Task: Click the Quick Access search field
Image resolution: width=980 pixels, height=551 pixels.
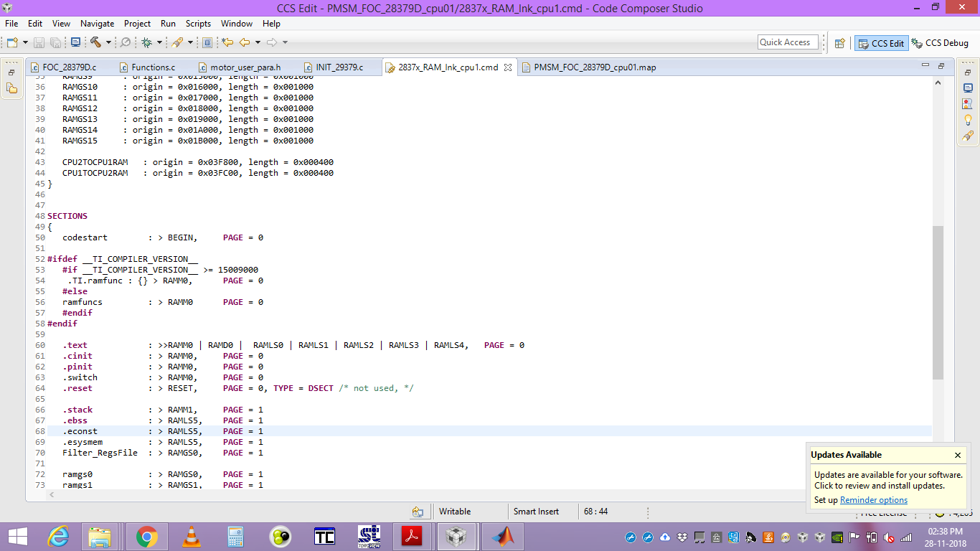Action: (788, 42)
